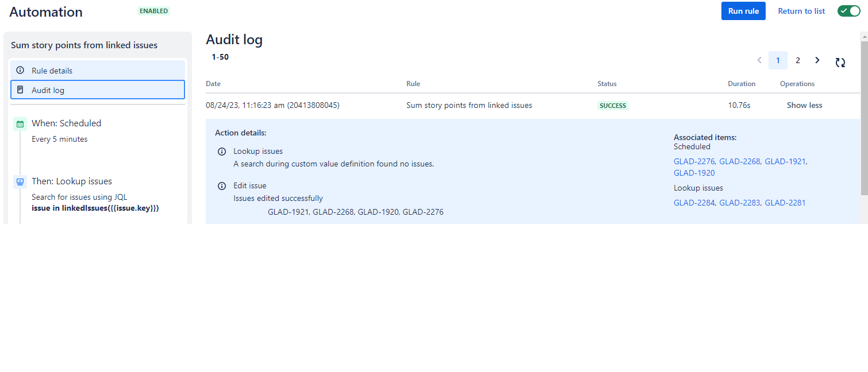Screen dimensions: 868x372
Task: Open the Then: Lookup issues component
Action: pyautogui.click(x=72, y=181)
